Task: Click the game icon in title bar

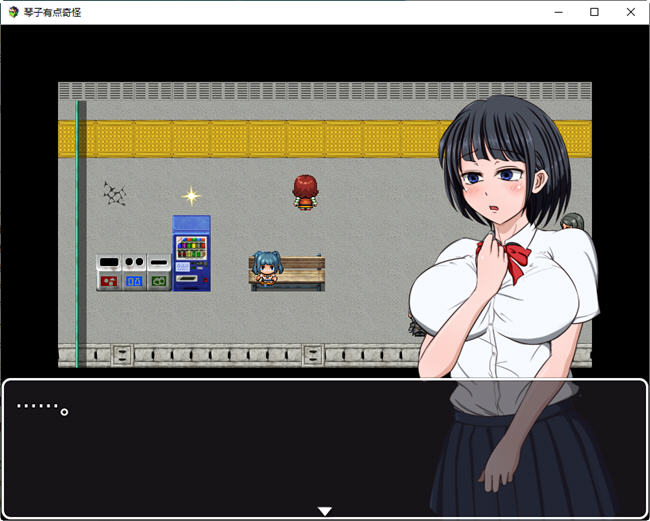Action: [13, 12]
